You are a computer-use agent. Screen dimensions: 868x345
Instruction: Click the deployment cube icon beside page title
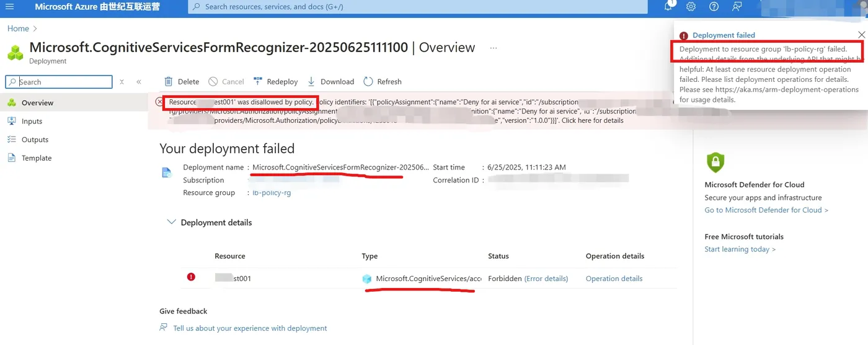coord(15,52)
